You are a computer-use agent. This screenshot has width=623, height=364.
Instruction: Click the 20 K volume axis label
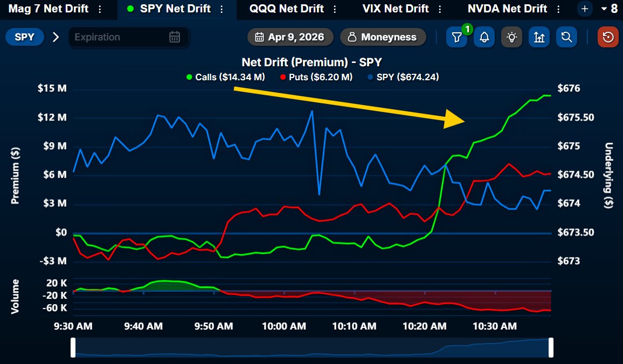pyautogui.click(x=57, y=283)
